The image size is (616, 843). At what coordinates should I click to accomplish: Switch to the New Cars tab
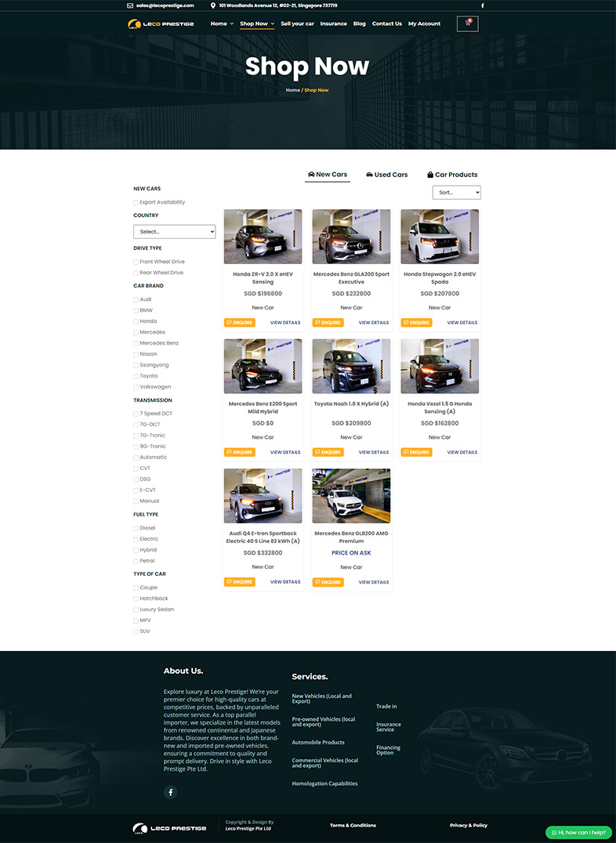[328, 175]
